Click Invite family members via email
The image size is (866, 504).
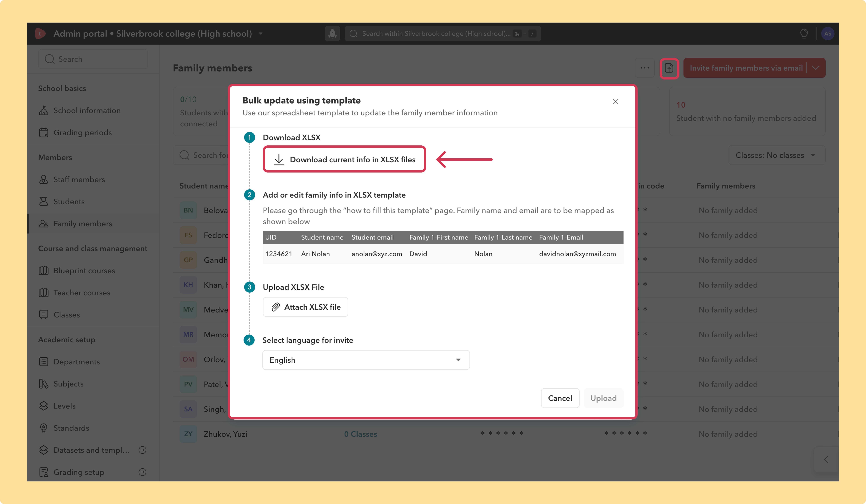click(x=746, y=68)
